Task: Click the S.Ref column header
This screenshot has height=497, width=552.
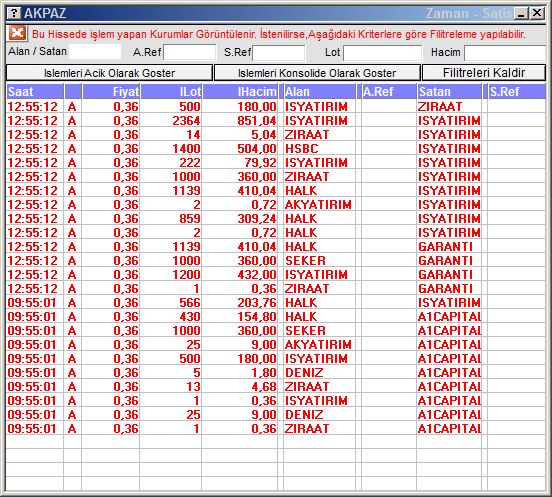Action: point(517,92)
